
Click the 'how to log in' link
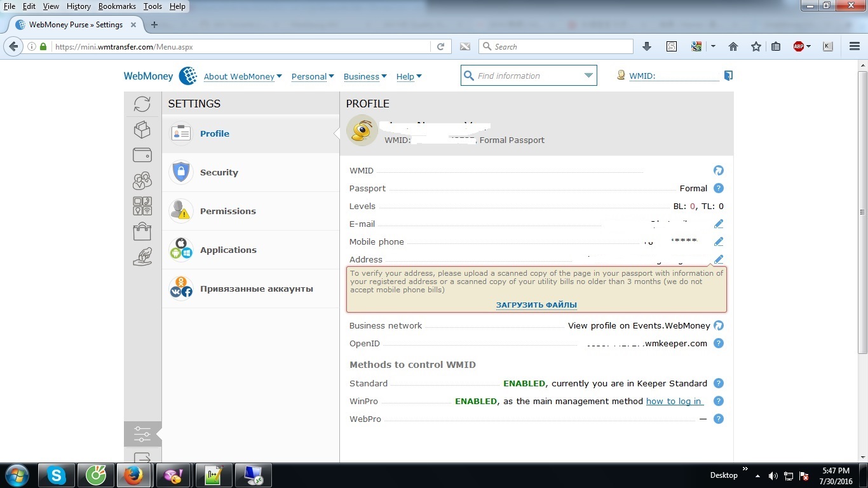coord(674,401)
